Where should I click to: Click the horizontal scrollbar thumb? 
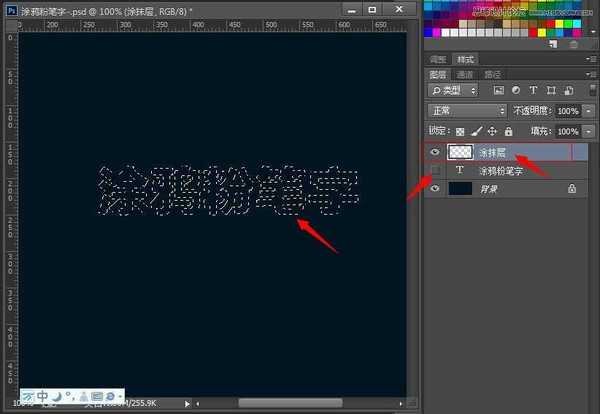(x=290, y=403)
